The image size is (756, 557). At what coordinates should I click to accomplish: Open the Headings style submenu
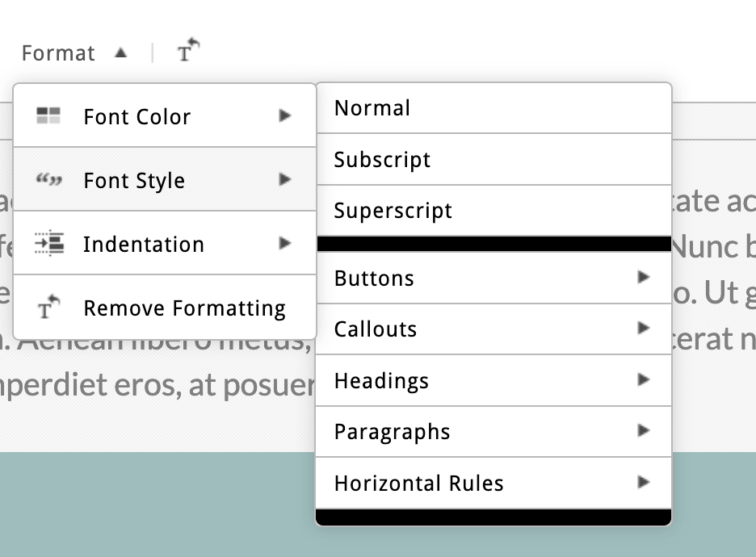click(x=381, y=380)
